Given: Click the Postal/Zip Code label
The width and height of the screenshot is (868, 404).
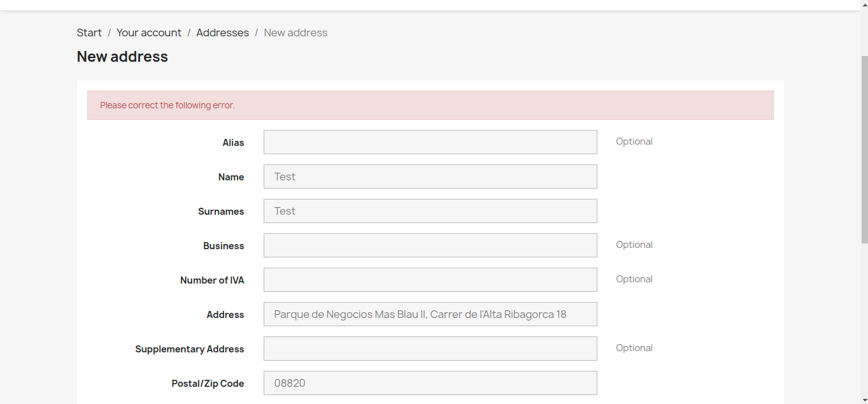Looking at the screenshot, I should pos(208,384).
